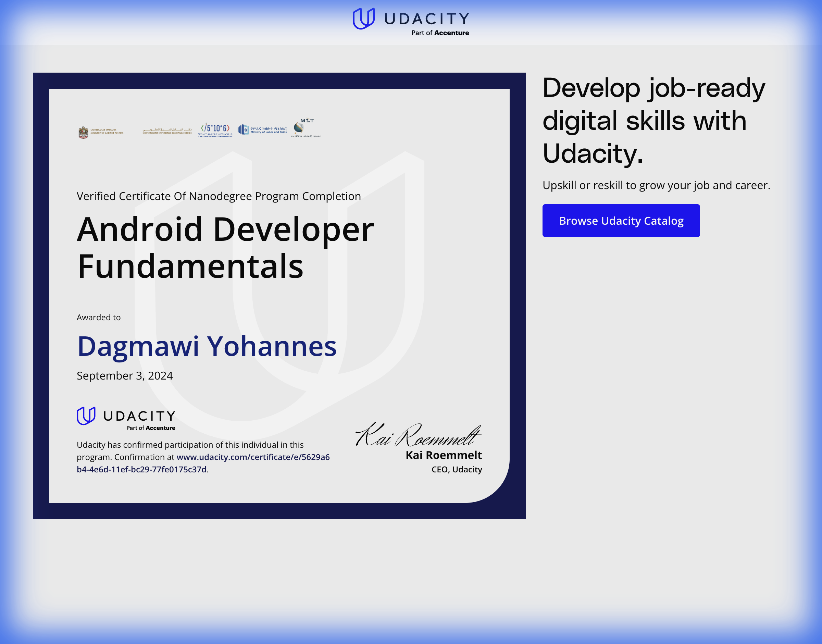Click 'Verified Certificate Of Nanodegree Program Completion' text
The image size is (822, 644).
(219, 196)
